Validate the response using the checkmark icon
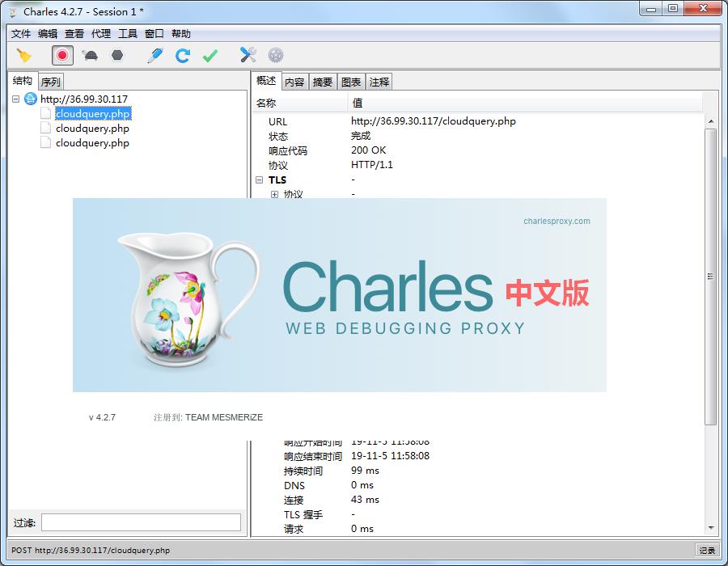The height and width of the screenshot is (566, 728). click(212, 55)
